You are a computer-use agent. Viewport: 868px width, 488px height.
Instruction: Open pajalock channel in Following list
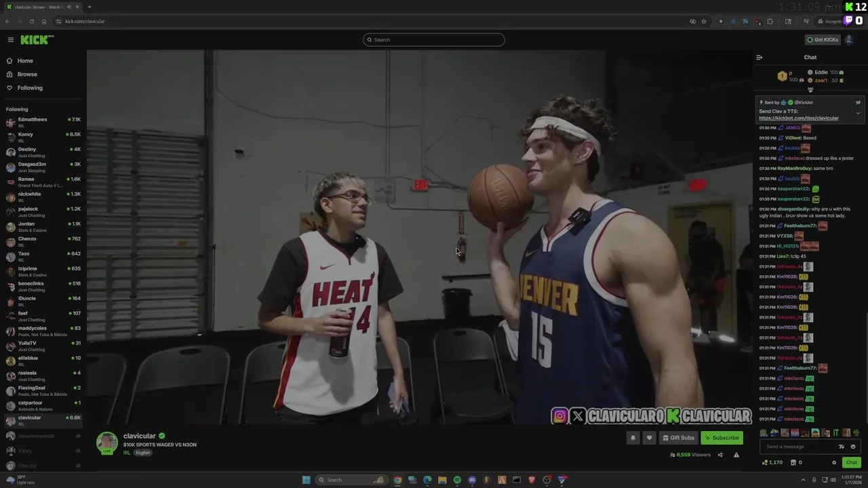click(43, 212)
